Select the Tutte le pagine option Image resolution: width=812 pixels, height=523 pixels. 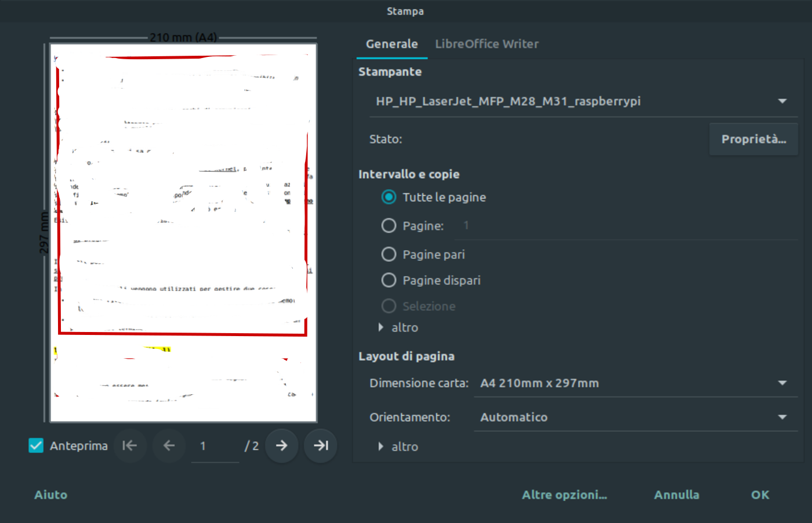[x=389, y=197]
